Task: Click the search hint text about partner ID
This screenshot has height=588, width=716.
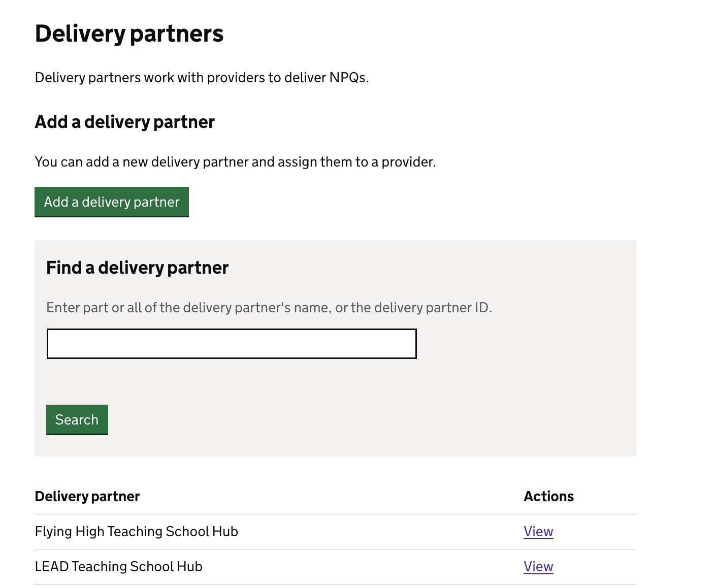Action: (x=269, y=307)
